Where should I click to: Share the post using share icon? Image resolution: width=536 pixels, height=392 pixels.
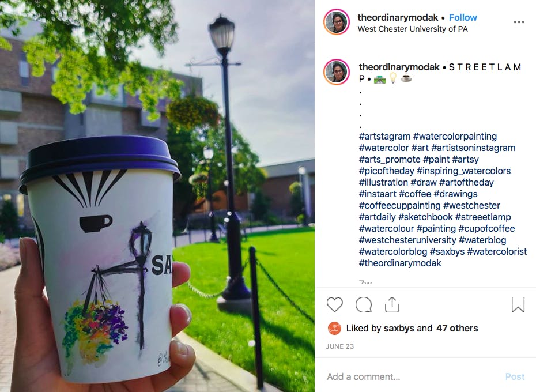coord(392,304)
